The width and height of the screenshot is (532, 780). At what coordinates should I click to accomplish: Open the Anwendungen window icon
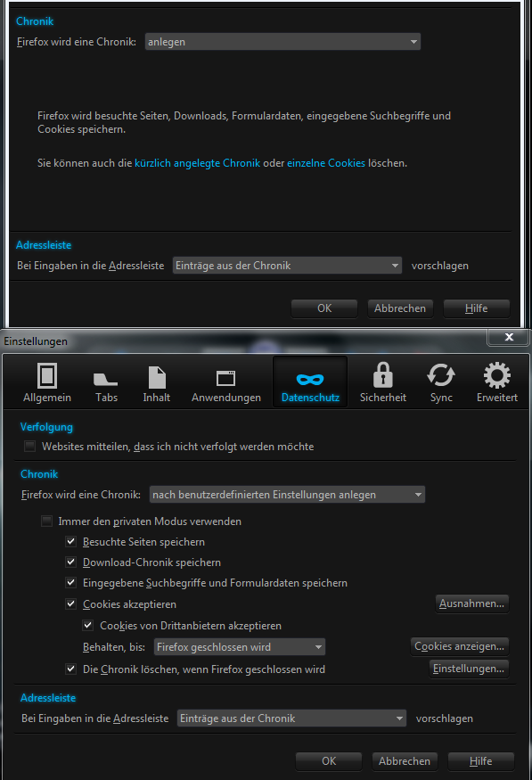tap(225, 378)
